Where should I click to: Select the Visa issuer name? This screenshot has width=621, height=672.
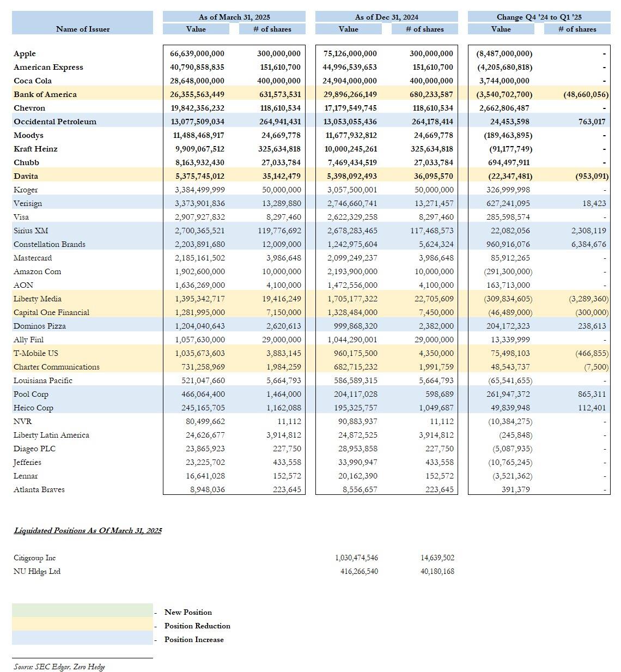coord(21,217)
